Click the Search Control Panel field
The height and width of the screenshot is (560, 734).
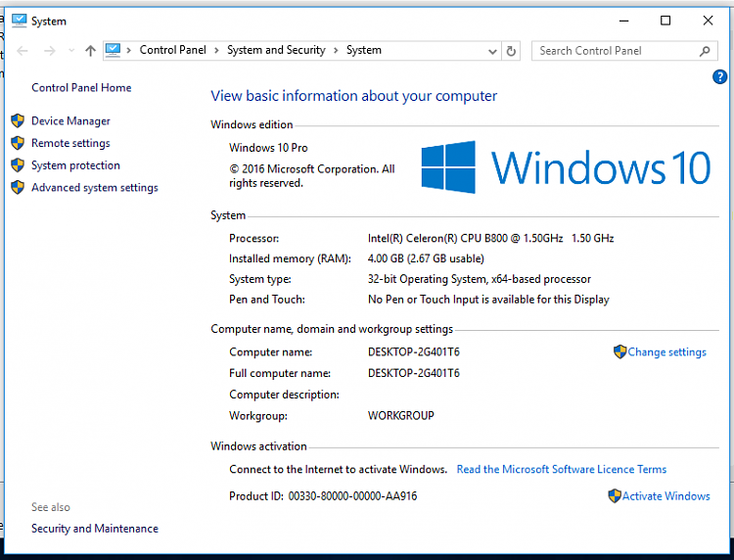point(624,51)
